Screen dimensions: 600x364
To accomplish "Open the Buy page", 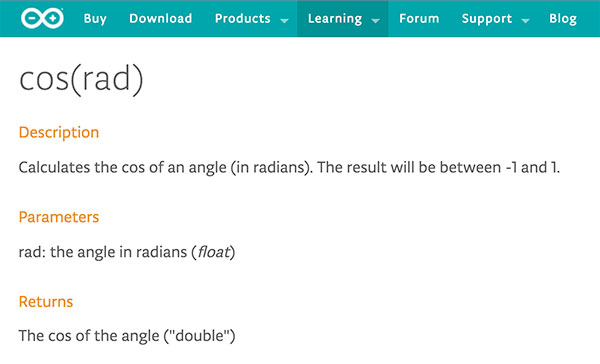I will pyautogui.click(x=95, y=19).
